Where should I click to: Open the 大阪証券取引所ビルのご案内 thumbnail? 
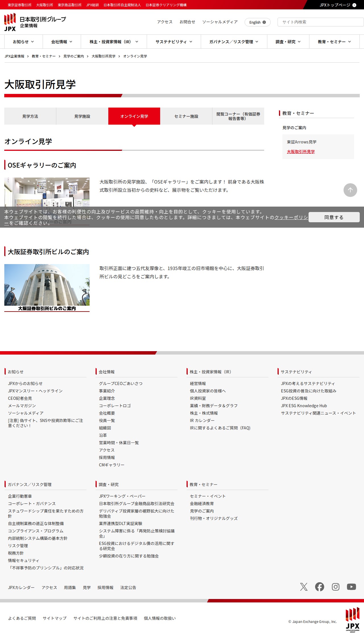47,288
